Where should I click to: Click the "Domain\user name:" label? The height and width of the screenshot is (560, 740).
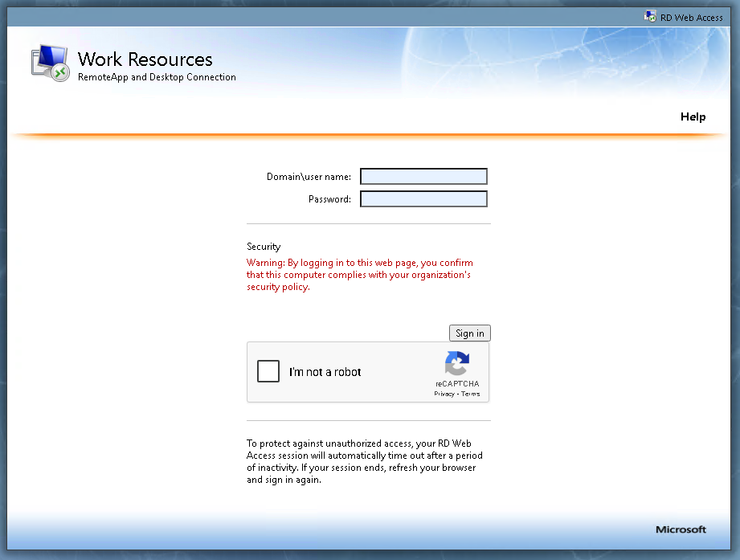pyautogui.click(x=309, y=177)
